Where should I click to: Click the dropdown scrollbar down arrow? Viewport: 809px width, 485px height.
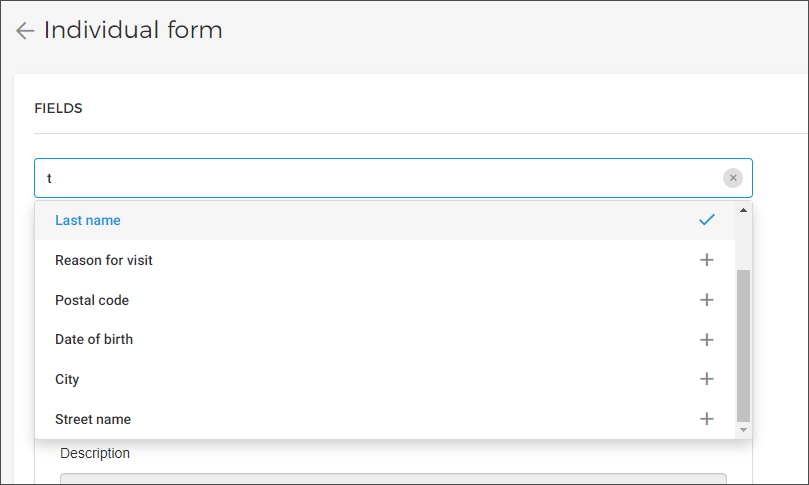pos(743,430)
